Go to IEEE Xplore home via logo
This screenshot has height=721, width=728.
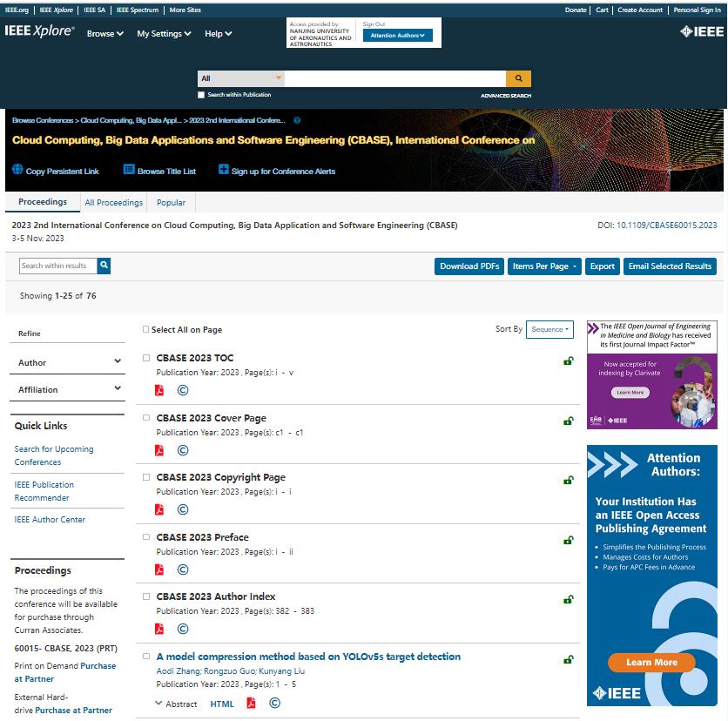coord(39,31)
